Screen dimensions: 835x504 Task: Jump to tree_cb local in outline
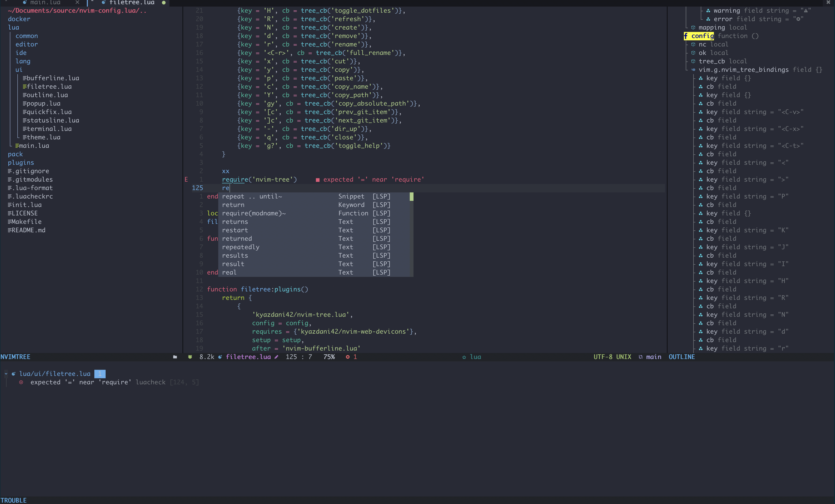click(723, 61)
